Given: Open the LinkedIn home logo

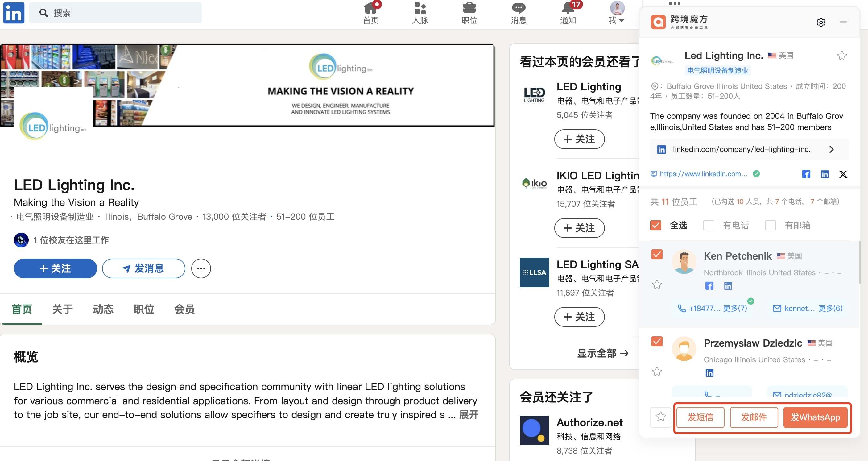Looking at the screenshot, I should [x=14, y=13].
